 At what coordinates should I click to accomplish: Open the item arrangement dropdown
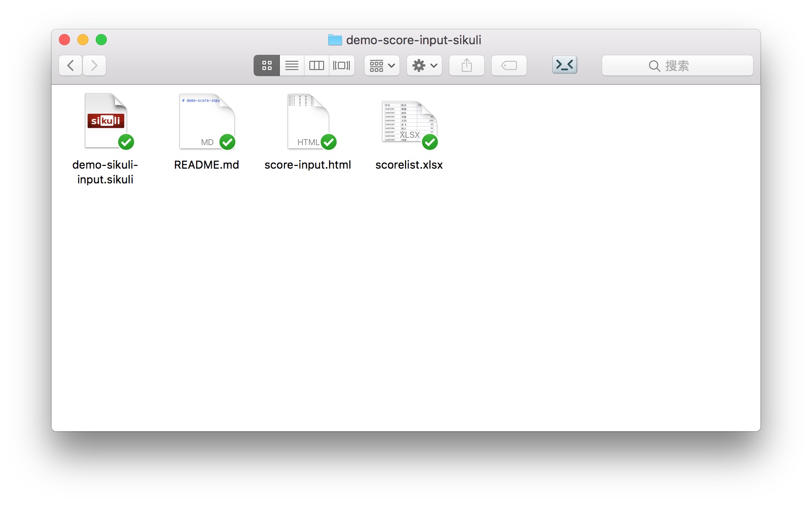(382, 65)
